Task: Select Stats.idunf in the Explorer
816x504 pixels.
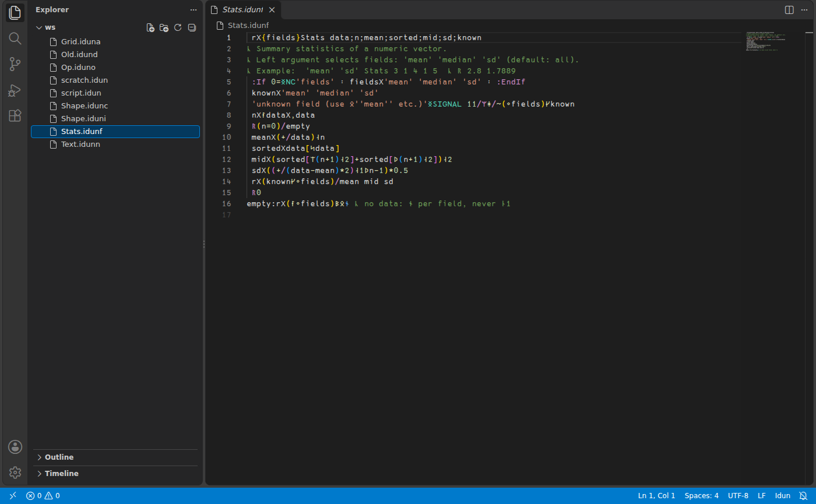Action: (115, 132)
